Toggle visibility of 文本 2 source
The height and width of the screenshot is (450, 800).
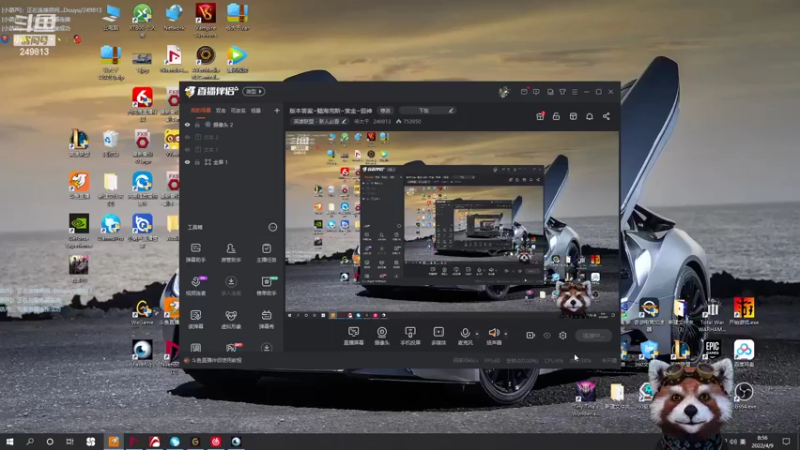[187, 137]
